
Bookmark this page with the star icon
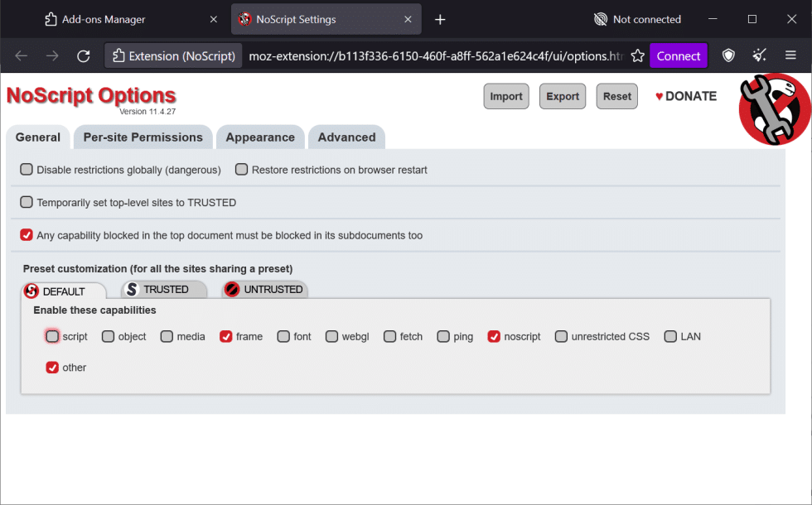pyautogui.click(x=637, y=56)
